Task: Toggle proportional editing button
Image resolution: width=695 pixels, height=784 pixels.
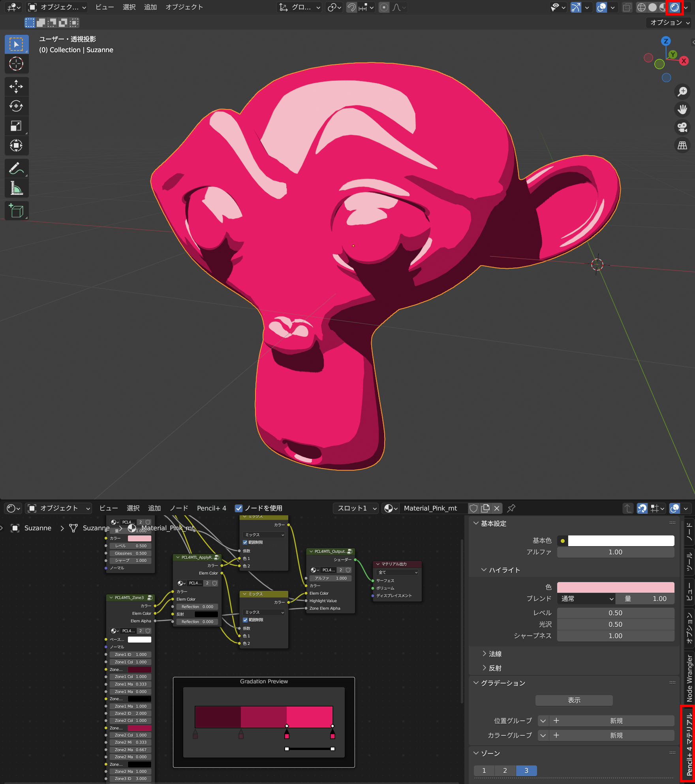Action: pos(384,8)
